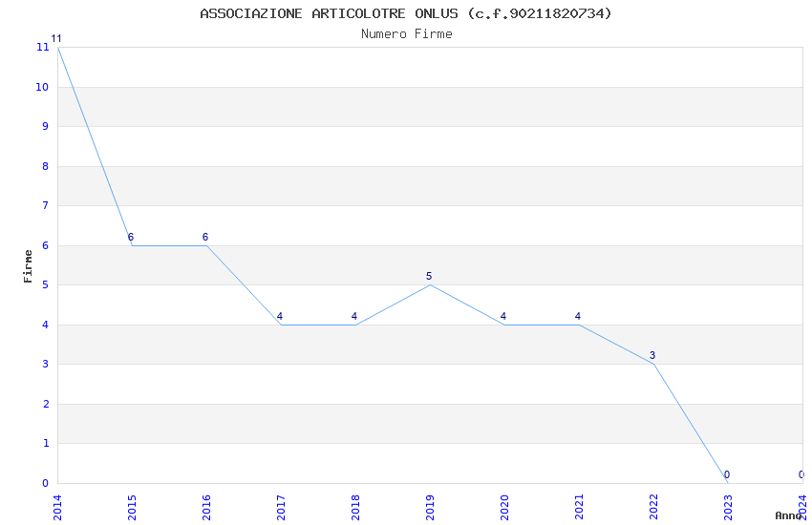Click the y-axis tick value 1
Image resolution: width=812 pixels, height=525 pixels.
pos(46,443)
